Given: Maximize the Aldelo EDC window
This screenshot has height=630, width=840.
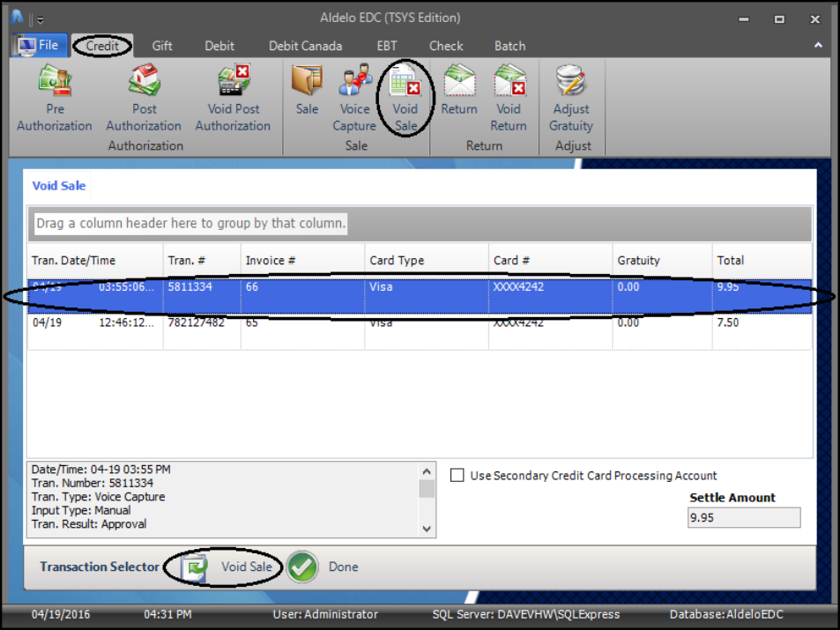Looking at the screenshot, I should [x=779, y=19].
